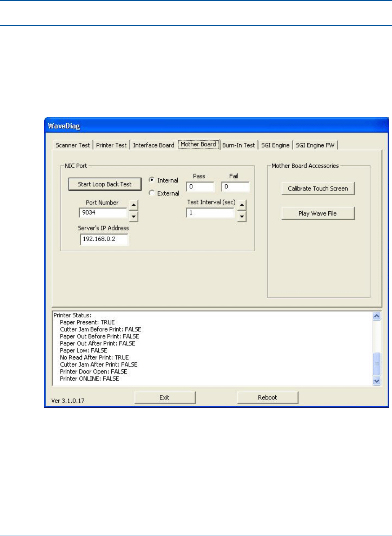Viewport: 392px width, 536px height.
Task: Click the status log scroll up arrow
Action: (x=377, y=316)
